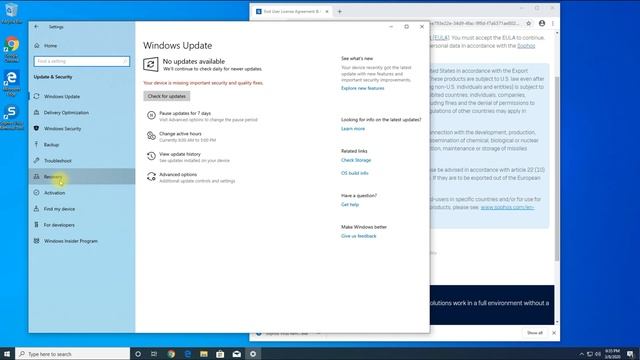Viewport: 640px width, 360px height.
Task: Show hidden system tray icons
Action: (x=582, y=354)
